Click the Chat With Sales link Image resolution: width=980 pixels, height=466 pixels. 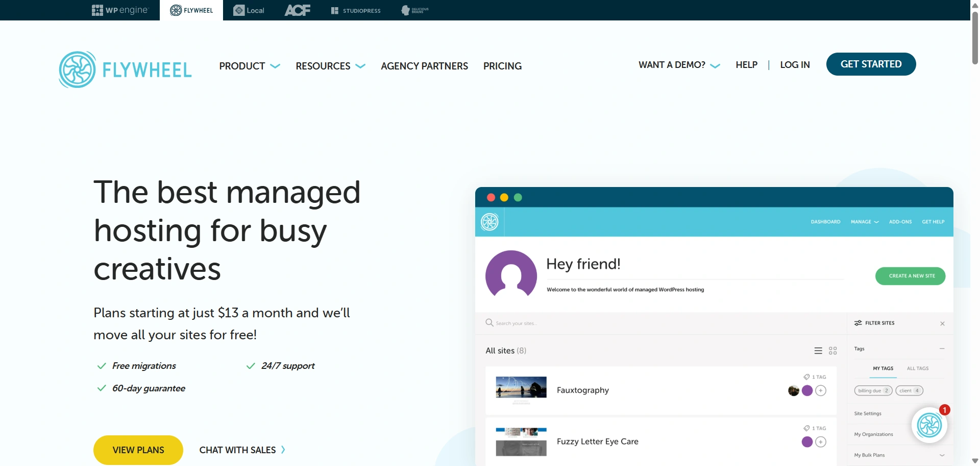[242, 450]
